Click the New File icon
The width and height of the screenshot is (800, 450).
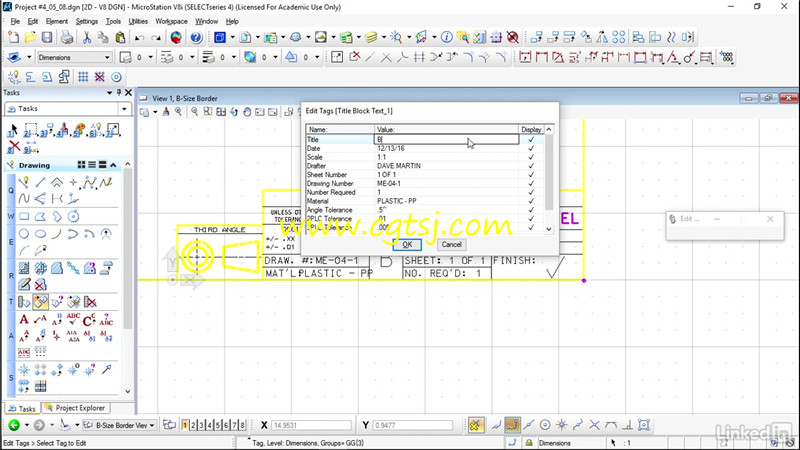[x=14, y=37]
